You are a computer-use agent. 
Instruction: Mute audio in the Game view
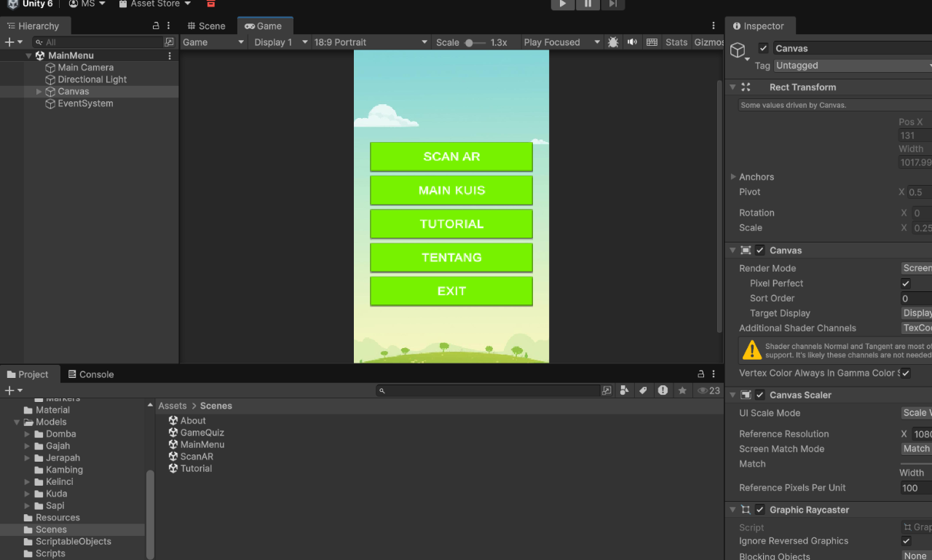pos(632,42)
